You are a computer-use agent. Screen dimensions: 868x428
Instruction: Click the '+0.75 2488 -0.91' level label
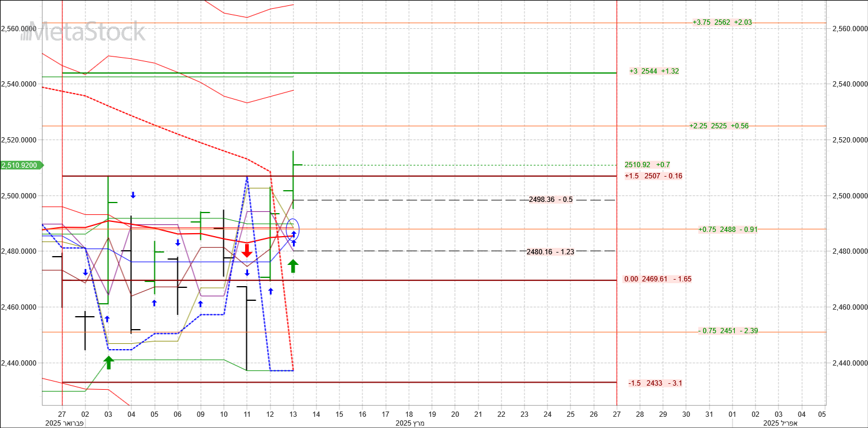point(728,230)
